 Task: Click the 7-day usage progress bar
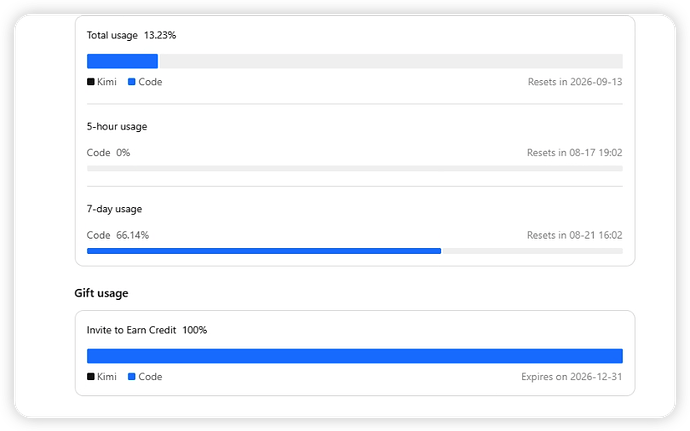click(355, 251)
